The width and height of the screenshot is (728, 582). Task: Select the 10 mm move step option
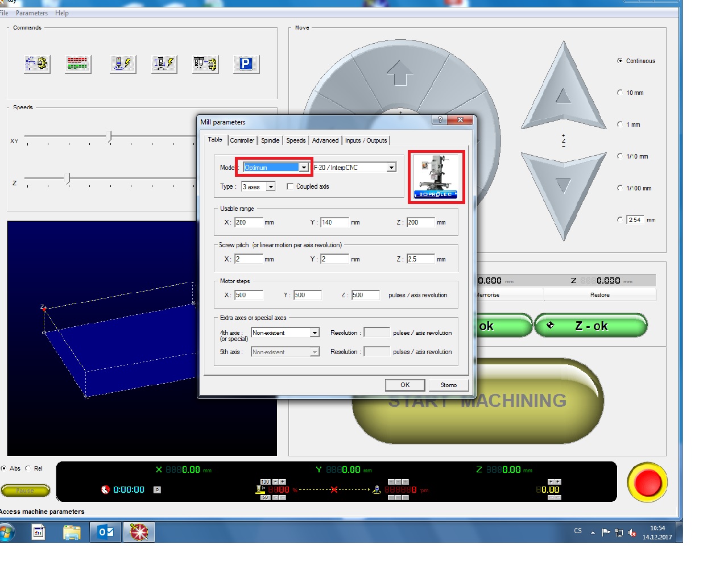click(620, 93)
